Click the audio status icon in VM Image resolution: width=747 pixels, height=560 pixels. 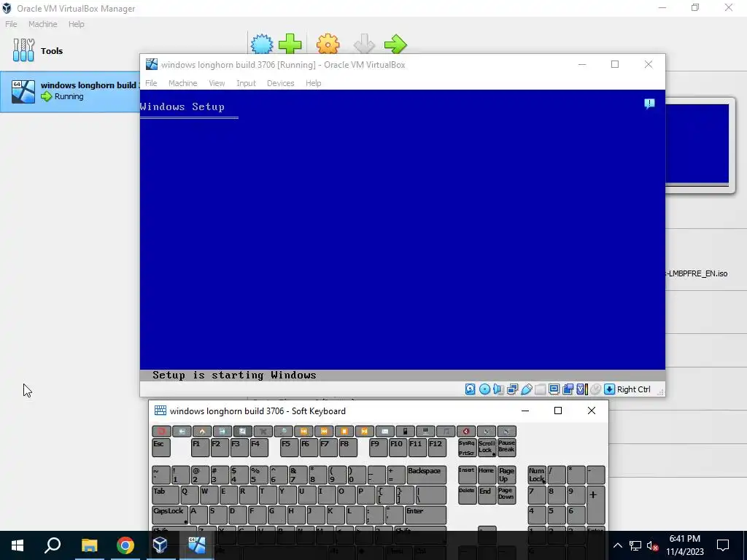pos(499,389)
